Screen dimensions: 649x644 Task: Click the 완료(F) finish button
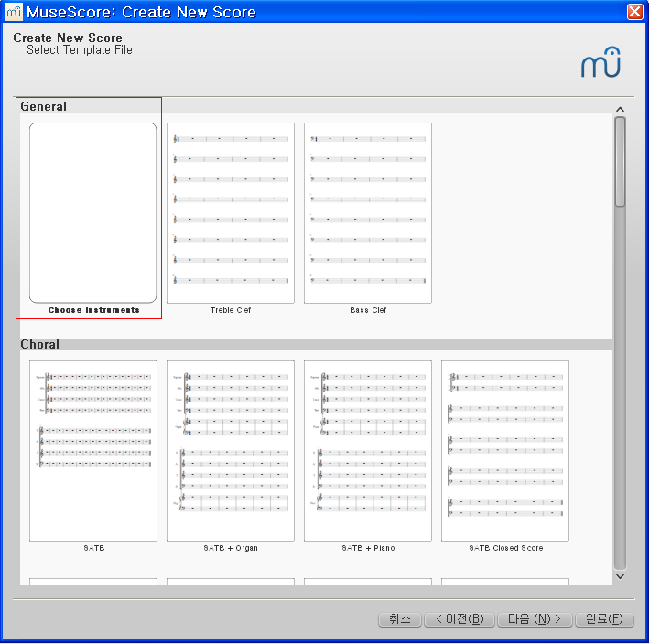pyautogui.click(x=604, y=619)
